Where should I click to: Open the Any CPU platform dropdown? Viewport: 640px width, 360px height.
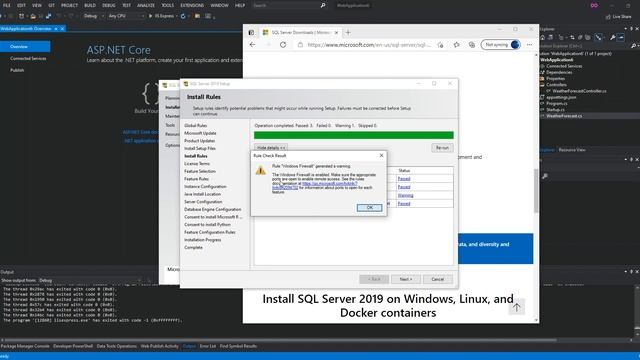(126, 16)
